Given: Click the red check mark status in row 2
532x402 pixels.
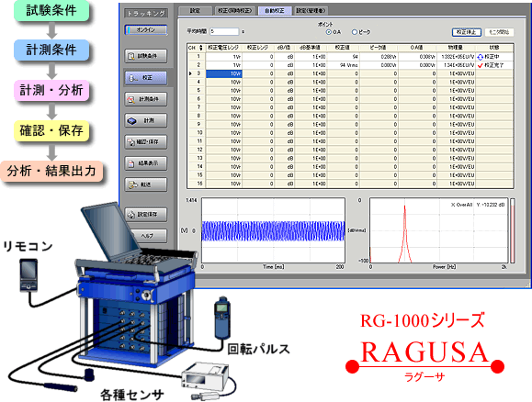Looking at the screenshot, I should [481, 65].
